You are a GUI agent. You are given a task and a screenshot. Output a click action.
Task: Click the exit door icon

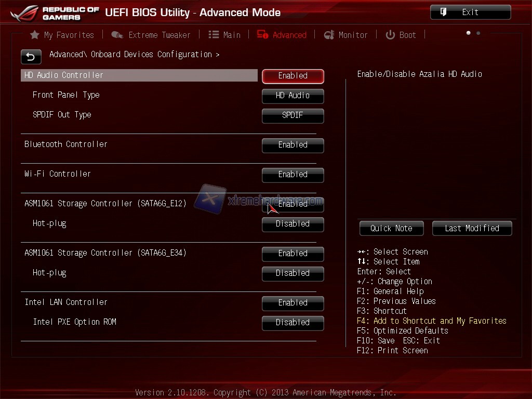point(443,12)
